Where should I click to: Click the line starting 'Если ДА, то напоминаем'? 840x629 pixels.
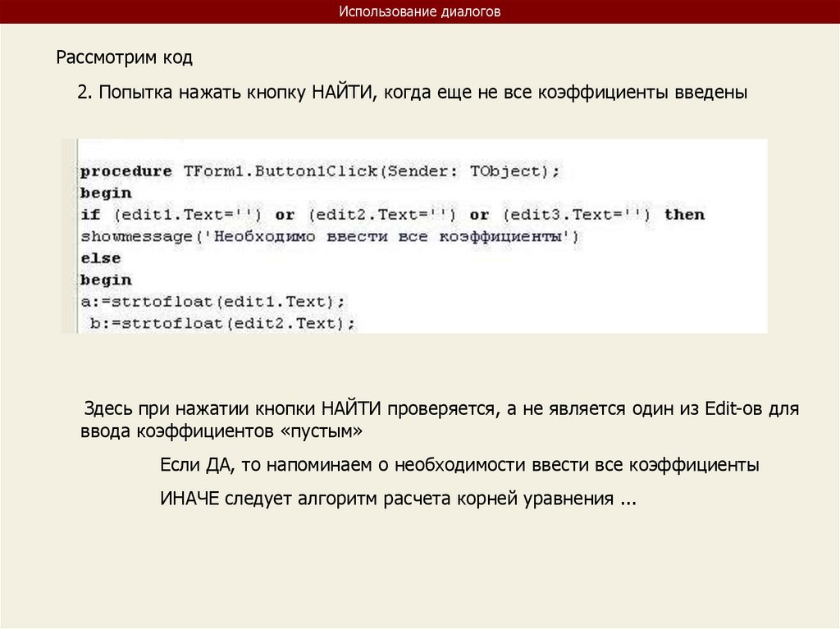click(x=459, y=464)
